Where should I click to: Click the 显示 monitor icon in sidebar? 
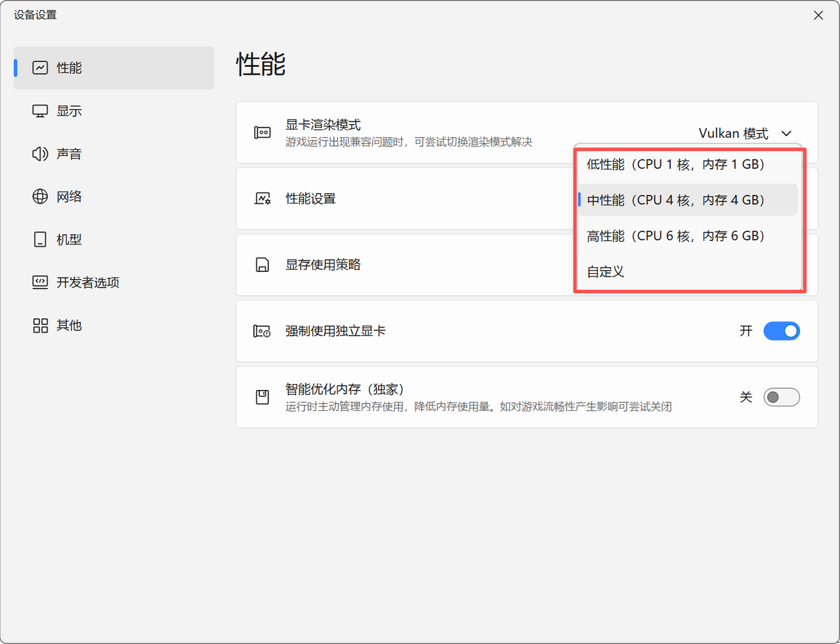[40, 111]
